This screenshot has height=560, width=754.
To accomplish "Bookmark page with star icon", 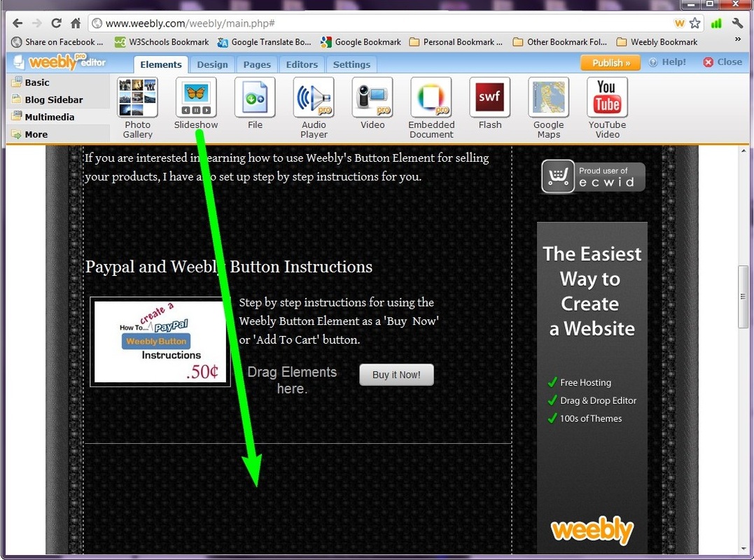I will tap(695, 23).
